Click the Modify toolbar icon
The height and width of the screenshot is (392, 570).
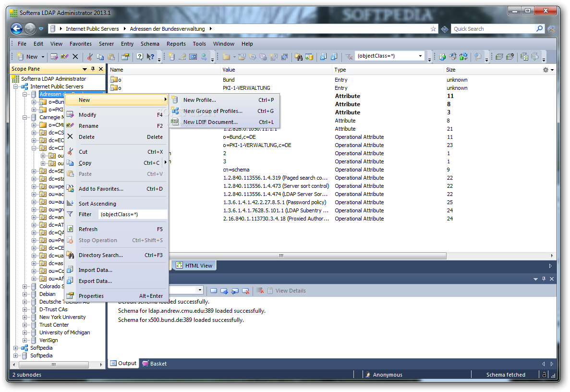coord(54,57)
